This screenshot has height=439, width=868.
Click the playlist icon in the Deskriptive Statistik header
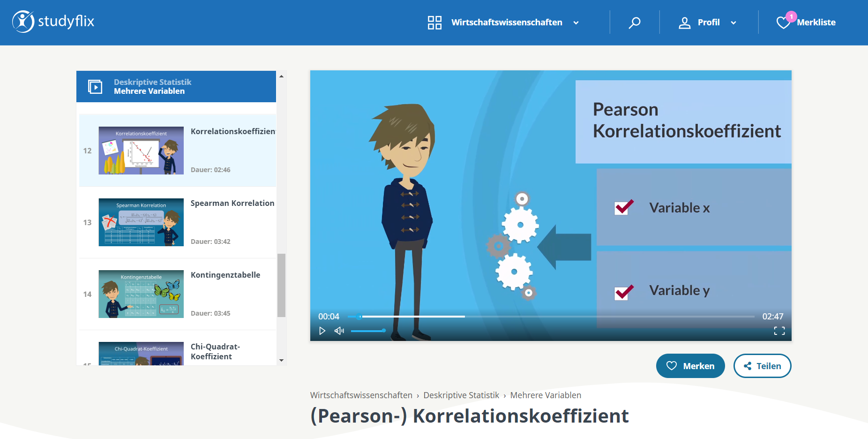click(x=95, y=86)
